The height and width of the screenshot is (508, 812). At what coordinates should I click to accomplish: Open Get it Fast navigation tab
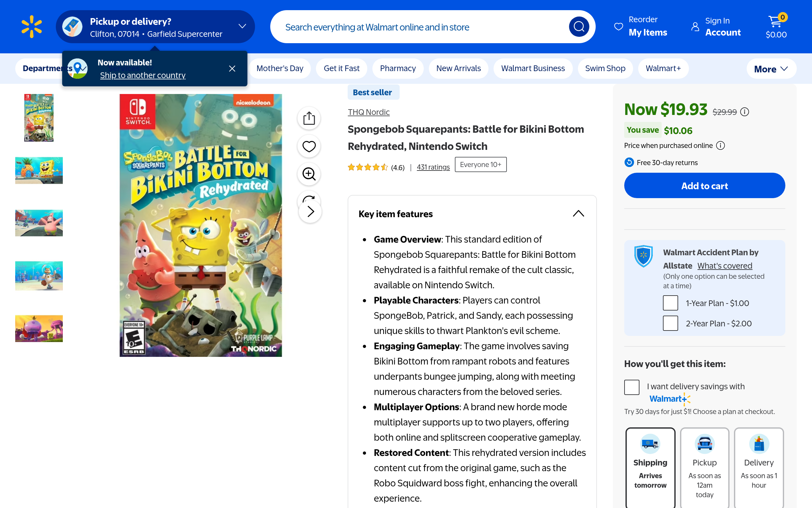(x=341, y=69)
